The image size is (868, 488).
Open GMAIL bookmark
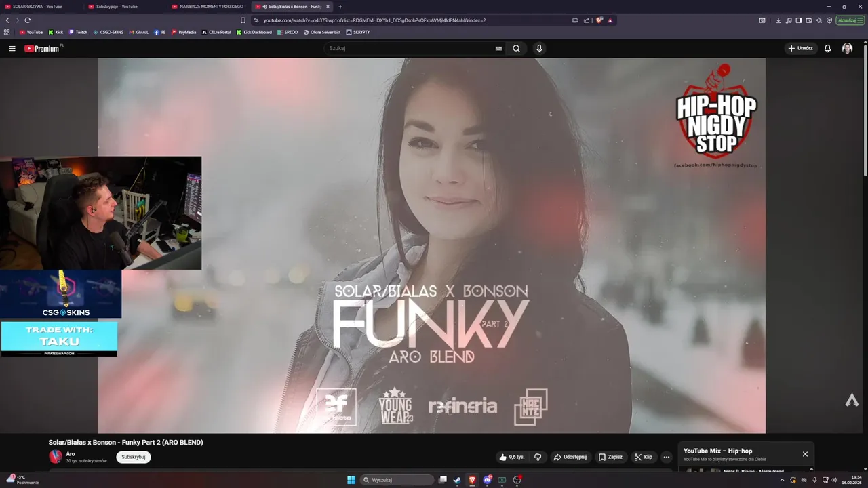click(139, 32)
